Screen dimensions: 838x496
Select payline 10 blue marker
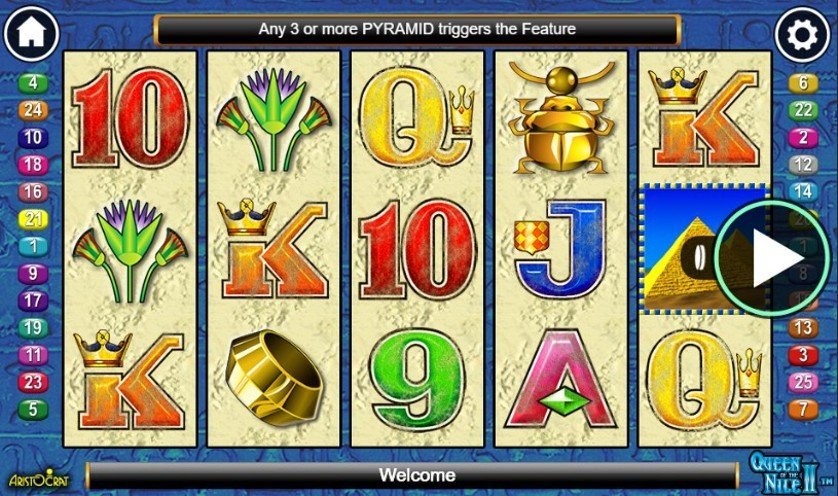coord(33,137)
